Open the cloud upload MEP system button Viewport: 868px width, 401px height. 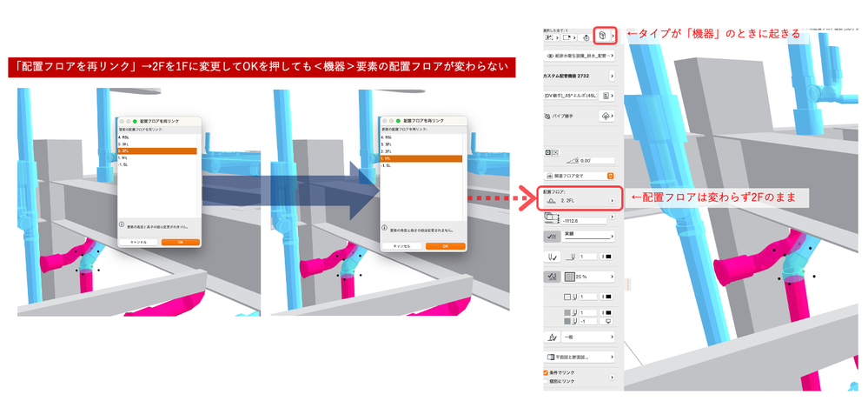point(606,115)
